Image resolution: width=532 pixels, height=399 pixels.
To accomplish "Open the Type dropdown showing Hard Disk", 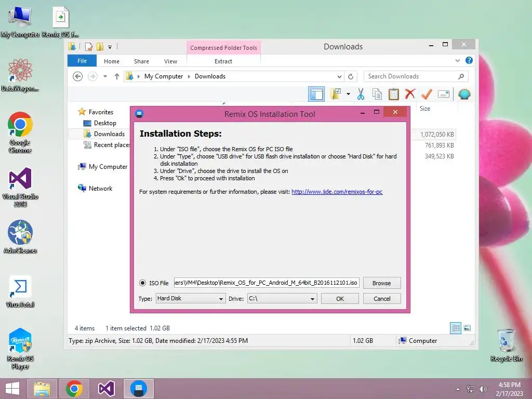I will pos(191,299).
